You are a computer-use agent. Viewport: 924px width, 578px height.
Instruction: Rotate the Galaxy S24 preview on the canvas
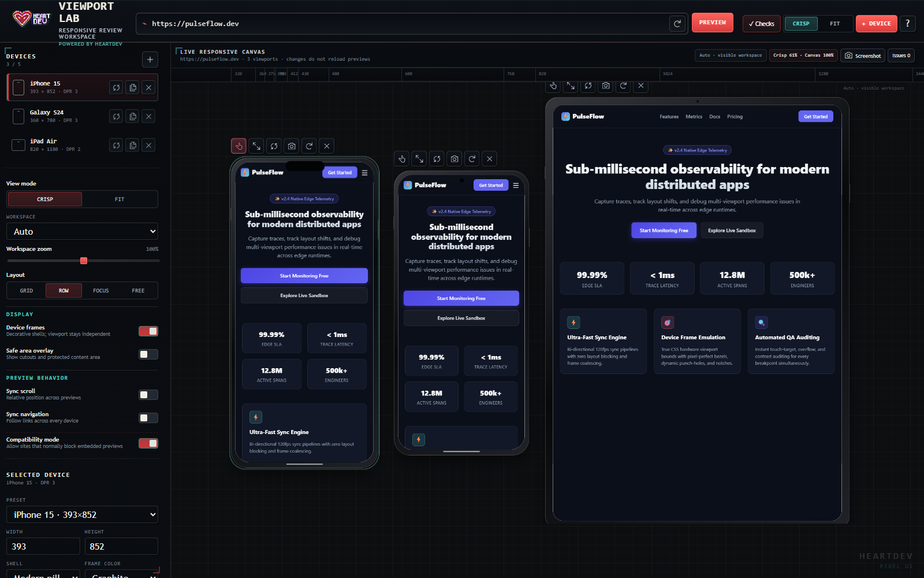pyautogui.click(x=437, y=158)
